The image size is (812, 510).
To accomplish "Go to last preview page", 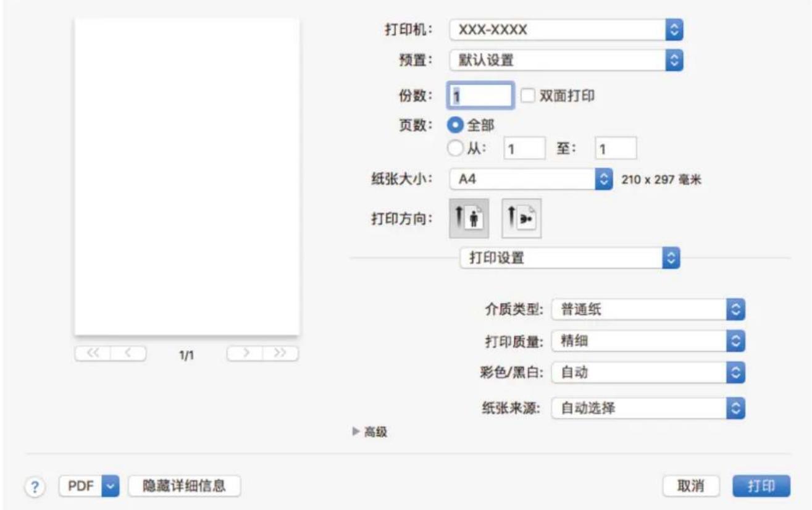I will coord(280,353).
